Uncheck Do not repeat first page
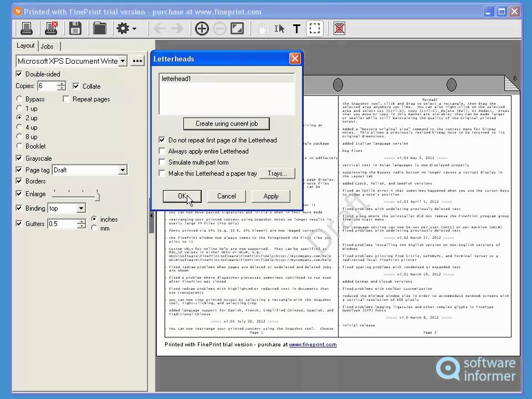Screen dimensions: 532x399 tap(162, 140)
